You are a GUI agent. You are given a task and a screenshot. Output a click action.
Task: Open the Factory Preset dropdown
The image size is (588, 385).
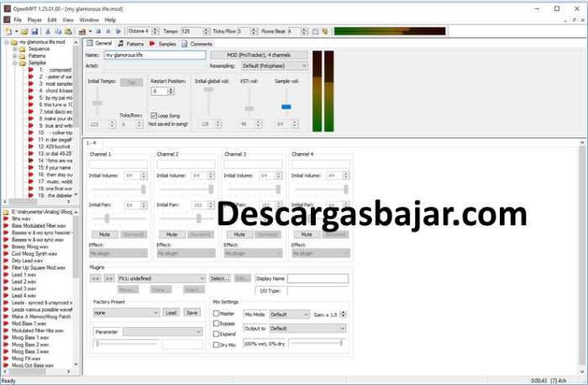[x=126, y=313]
